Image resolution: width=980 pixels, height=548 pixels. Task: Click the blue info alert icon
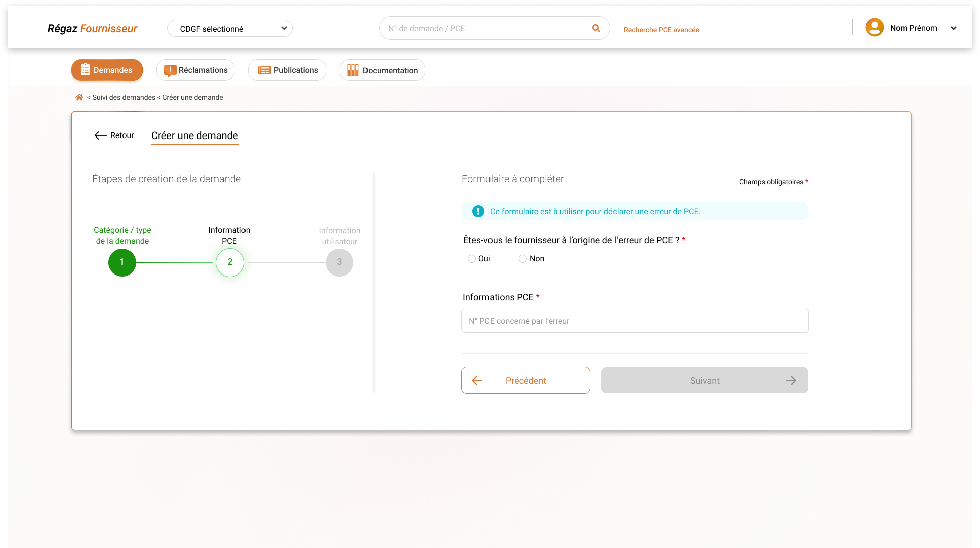pos(478,211)
